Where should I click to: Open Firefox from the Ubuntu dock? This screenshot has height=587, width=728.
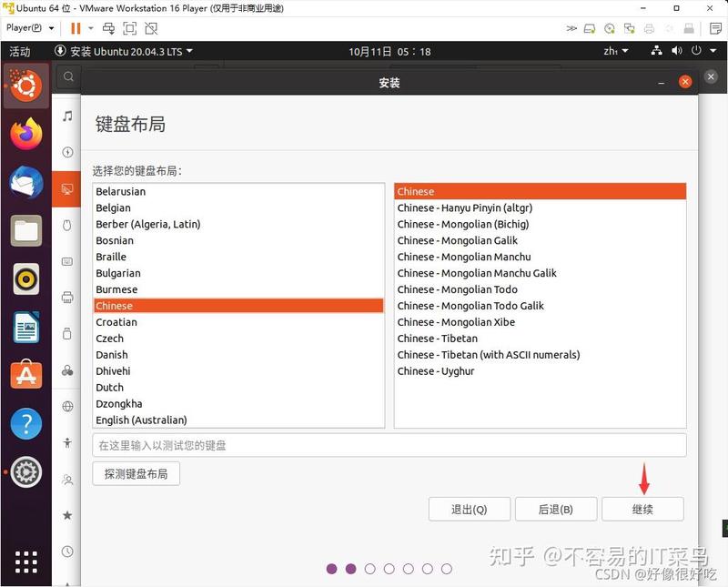coord(26,134)
